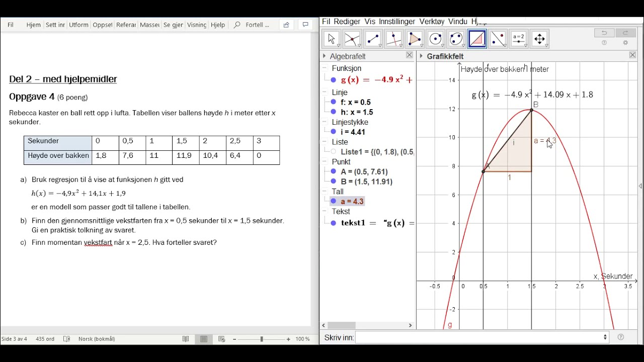This screenshot has height=362, width=644.
Task: Click the GeoGebra Undo button
Action: [x=604, y=33]
